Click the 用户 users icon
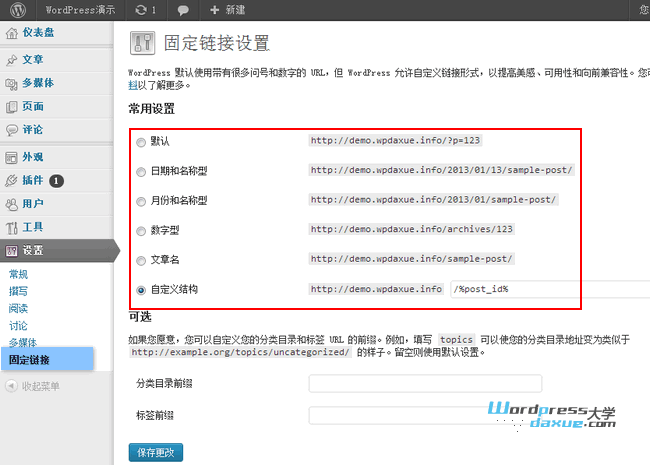Screen dimensions: 650x465 (x=12, y=204)
